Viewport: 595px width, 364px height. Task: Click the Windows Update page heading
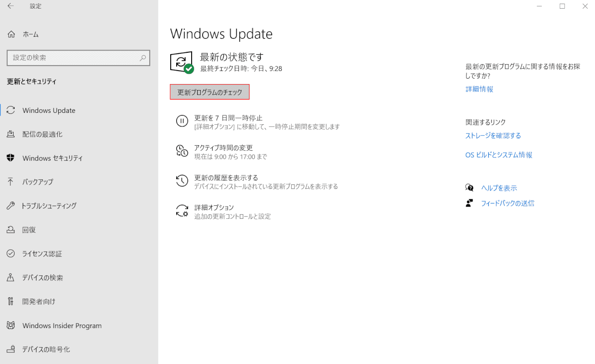point(221,34)
